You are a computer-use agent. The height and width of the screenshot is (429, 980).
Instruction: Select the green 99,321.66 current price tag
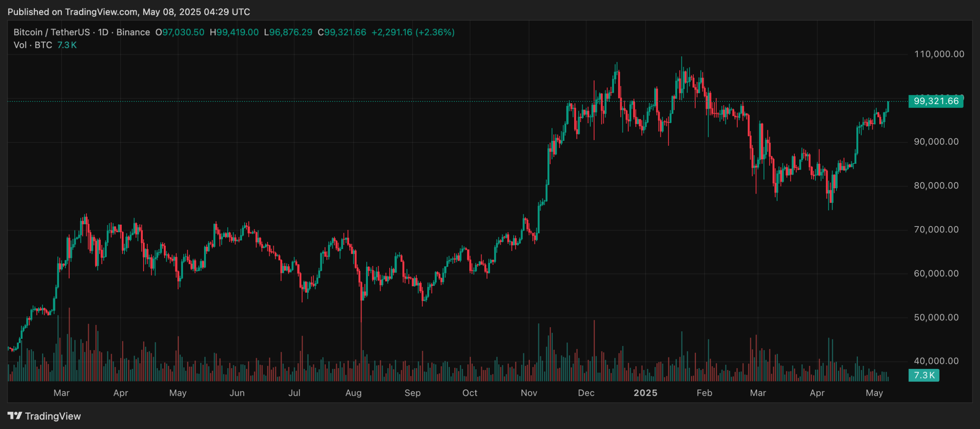(936, 101)
